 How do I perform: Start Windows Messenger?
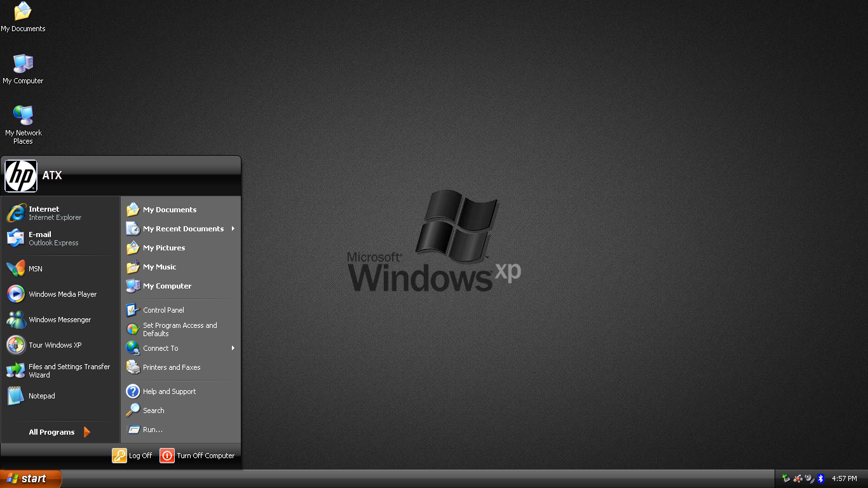pyautogui.click(x=60, y=320)
